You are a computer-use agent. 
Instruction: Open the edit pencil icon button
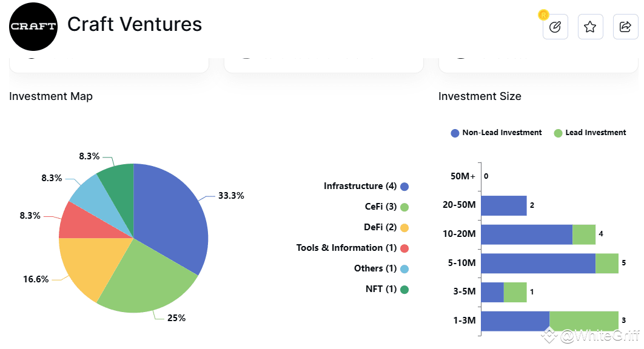click(x=555, y=27)
